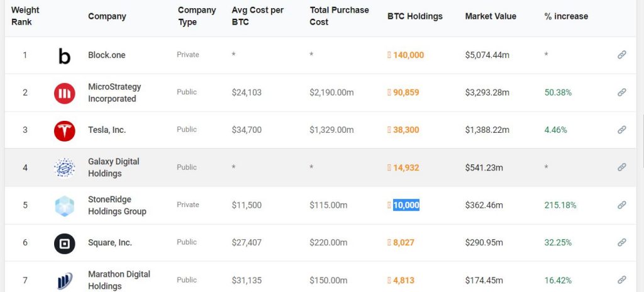Click the $290.95m market value
Screen dimensions: 644x292
click(484, 243)
